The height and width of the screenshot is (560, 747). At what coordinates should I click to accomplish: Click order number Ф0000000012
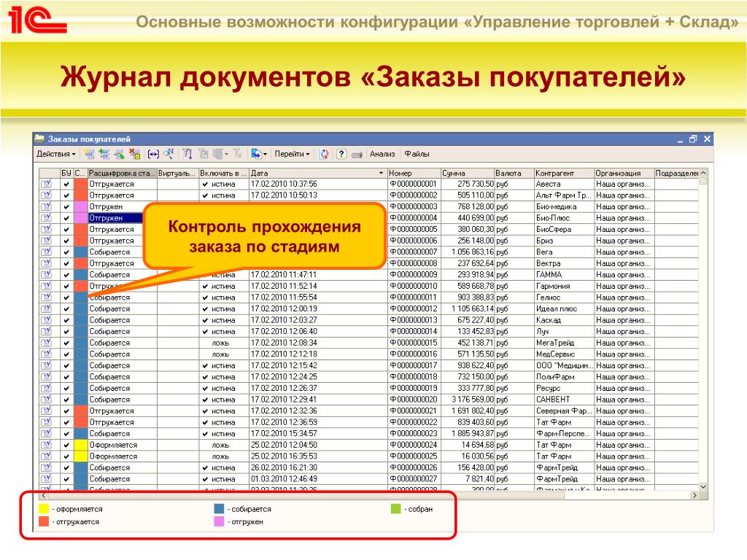[x=413, y=308]
